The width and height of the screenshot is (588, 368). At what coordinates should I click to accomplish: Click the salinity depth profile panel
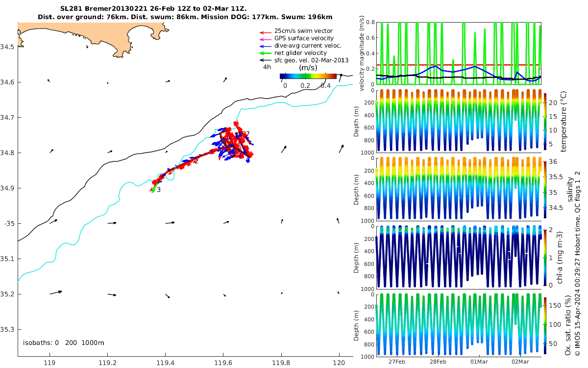pyautogui.click(x=459, y=188)
